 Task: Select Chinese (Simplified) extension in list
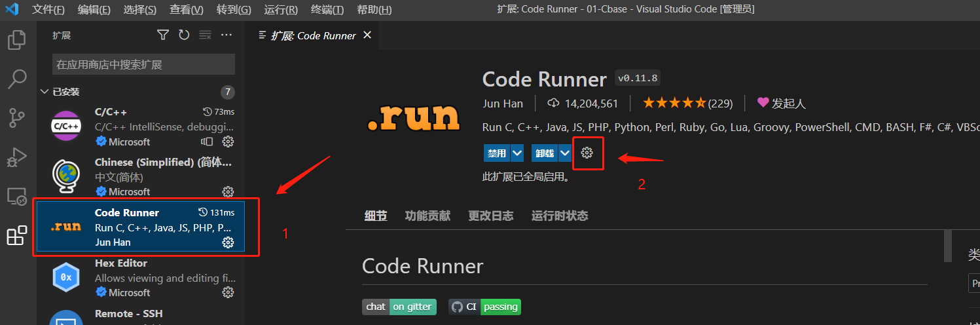point(141,177)
